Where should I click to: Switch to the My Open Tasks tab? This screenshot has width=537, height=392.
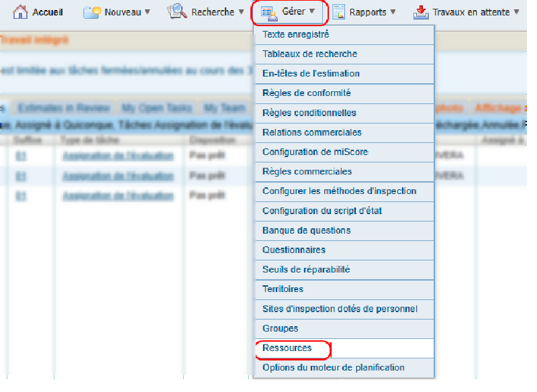click(x=157, y=108)
